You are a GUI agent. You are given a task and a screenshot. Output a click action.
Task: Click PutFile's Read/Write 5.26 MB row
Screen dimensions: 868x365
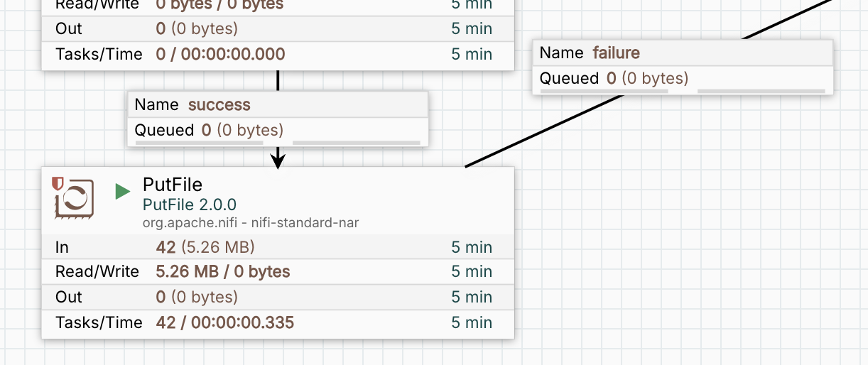[x=277, y=271]
